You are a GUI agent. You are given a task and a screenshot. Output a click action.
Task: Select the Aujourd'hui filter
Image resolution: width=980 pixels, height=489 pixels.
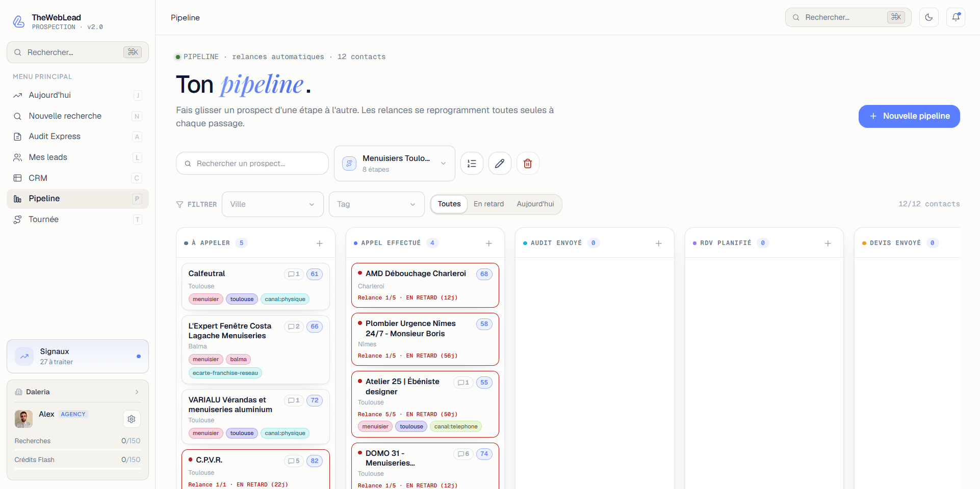point(535,204)
